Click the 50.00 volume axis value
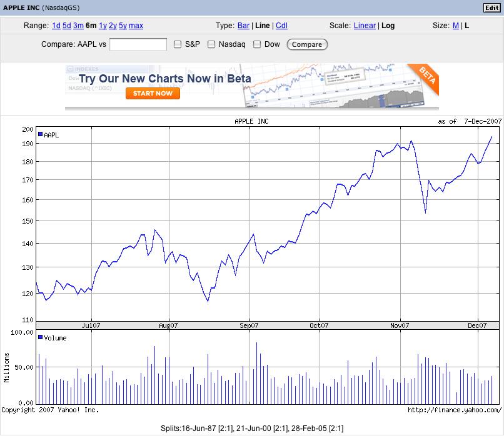 coord(24,367)
